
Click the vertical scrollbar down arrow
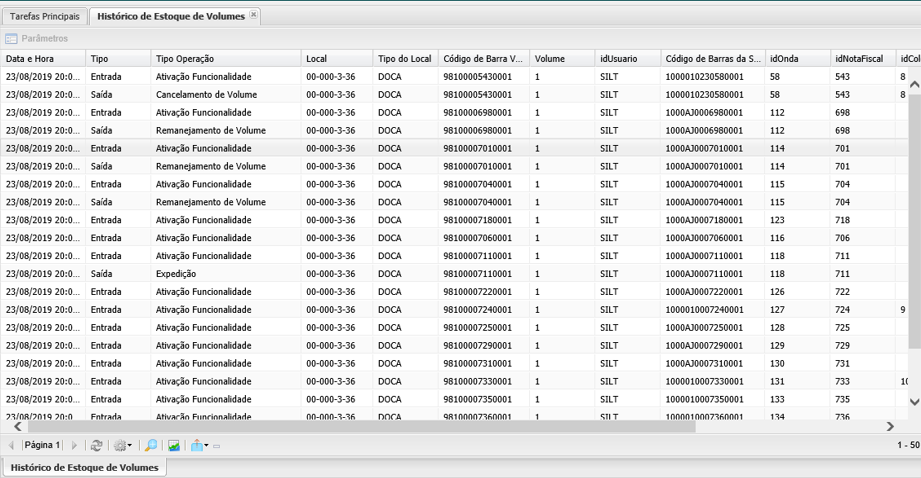point(915,402)
